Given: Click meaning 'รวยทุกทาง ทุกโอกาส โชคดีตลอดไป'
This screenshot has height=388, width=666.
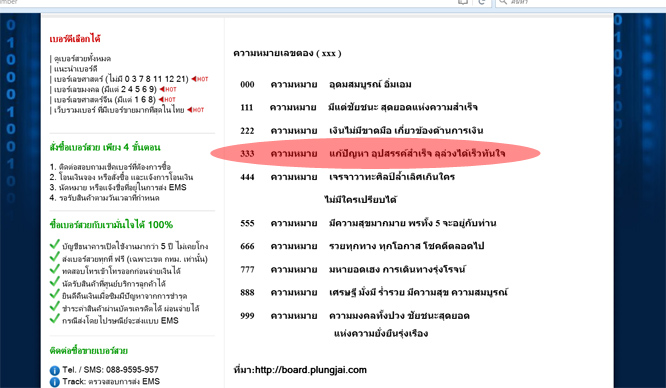Looking at the screenshot, I should tap(406, 246).
